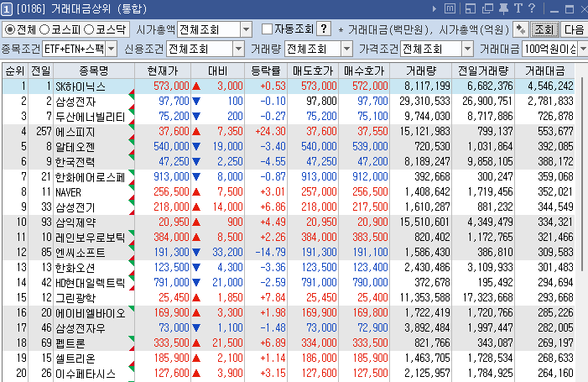This screenshot has height=382, width=588.
Task: Open the 거래대금 100억원이상 dropdown
Action: click(582, 49)
